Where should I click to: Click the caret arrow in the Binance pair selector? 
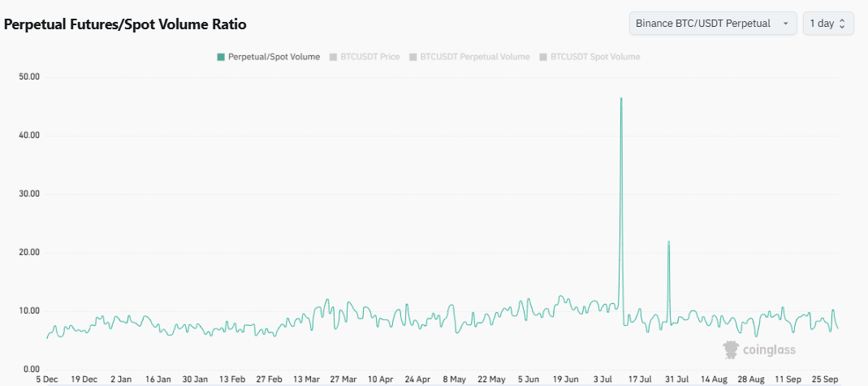785,24
